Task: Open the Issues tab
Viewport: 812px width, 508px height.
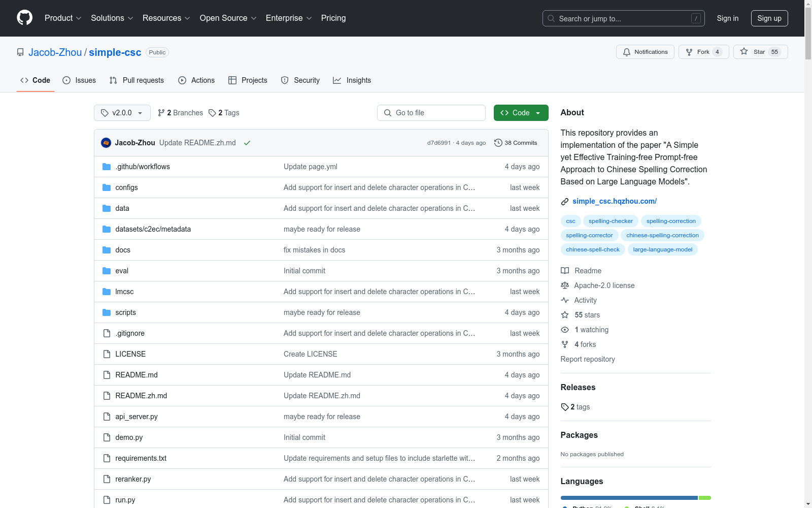Action: 79,80
